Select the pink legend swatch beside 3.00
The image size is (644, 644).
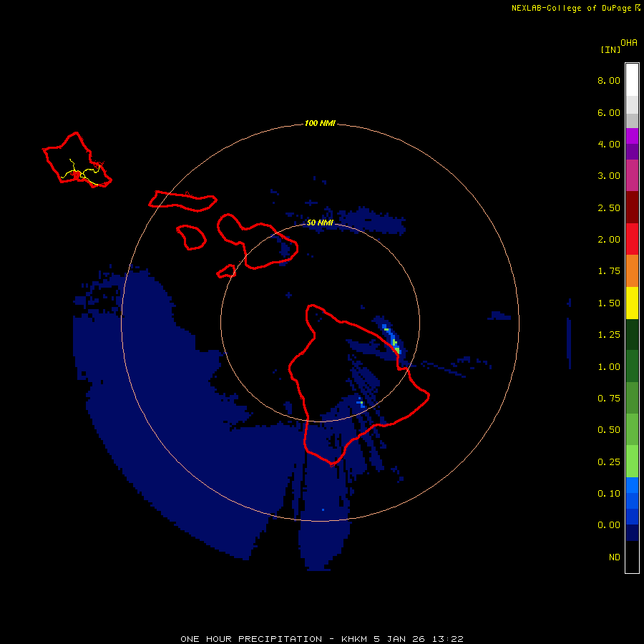coord(632,175)
